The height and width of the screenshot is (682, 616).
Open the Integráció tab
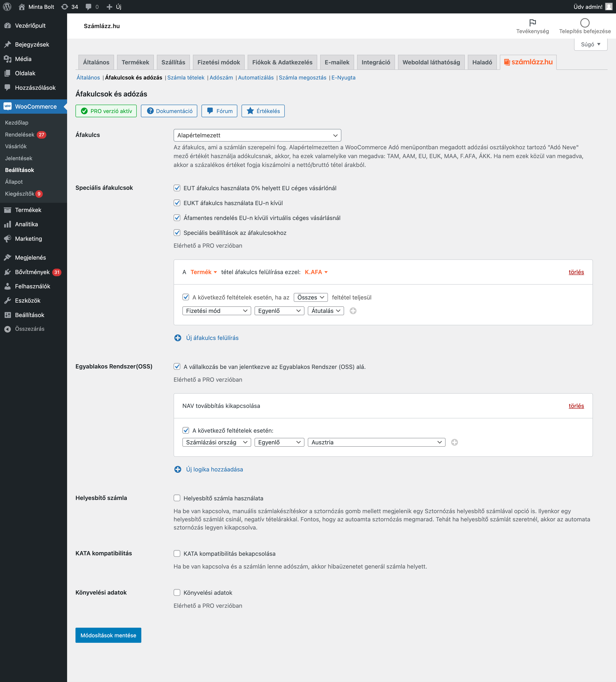(x=376, y=62)
